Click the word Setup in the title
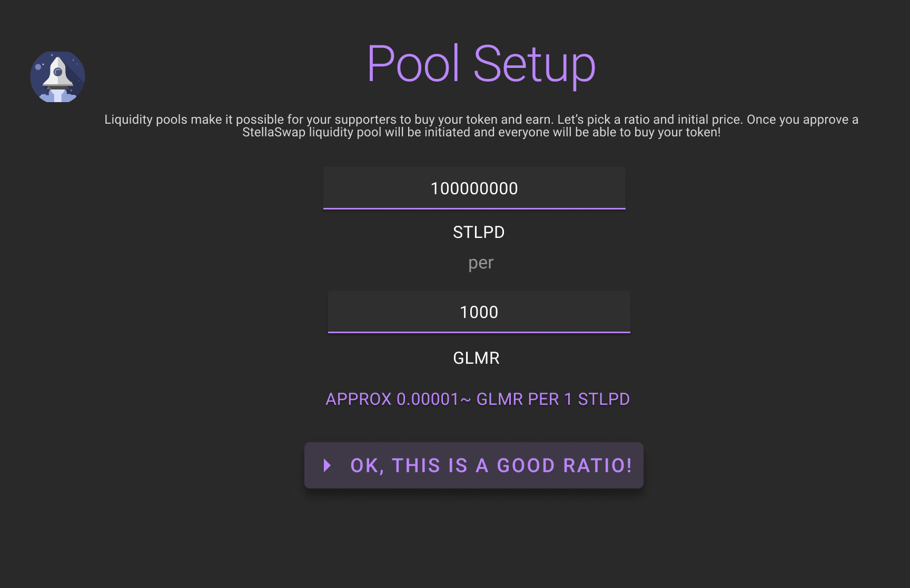 [534, 64]
